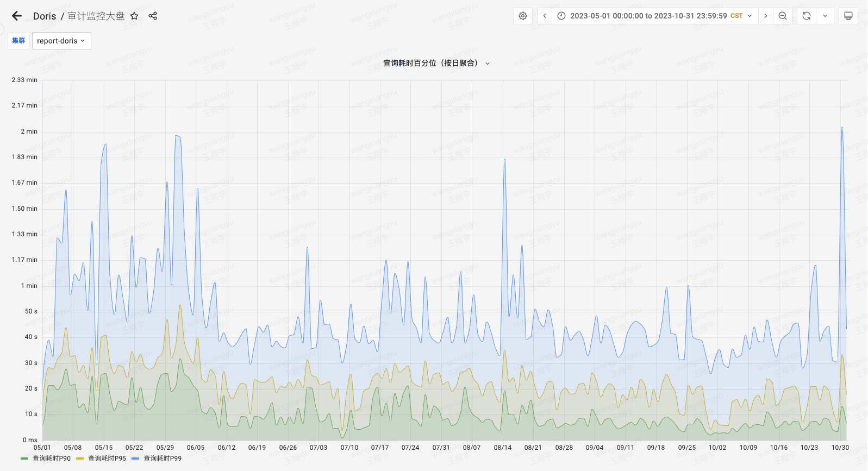
Task: Refresh the dashboard
Action: pyautogui.click(x=807, y=16)
